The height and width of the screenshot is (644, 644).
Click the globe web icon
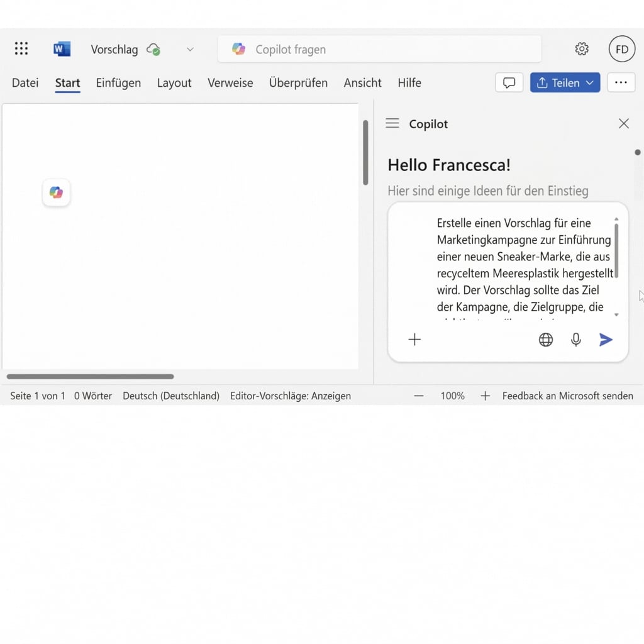(x=545, y=340)
